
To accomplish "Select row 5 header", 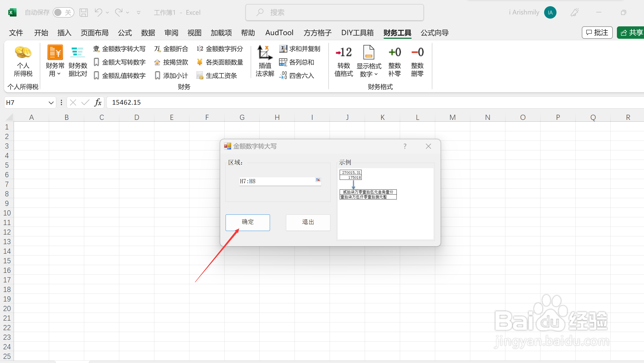I will click(x=7, y=165).
